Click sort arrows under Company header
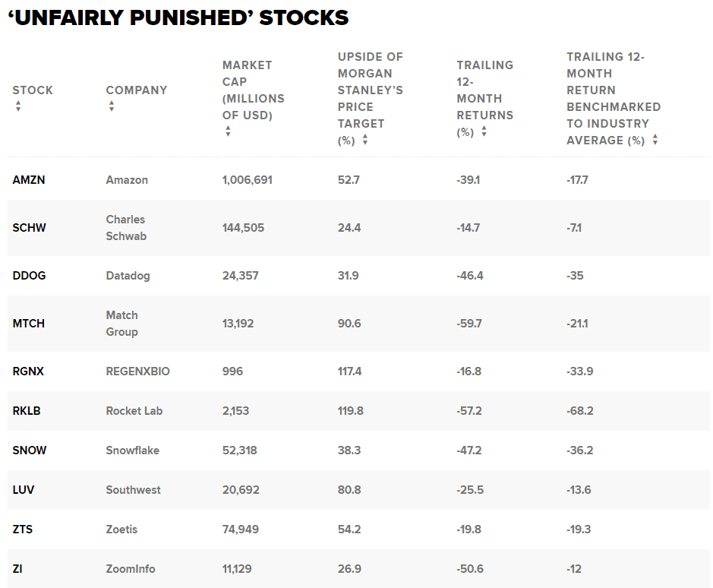The height and width of the screenshot is (588, 713). (x=111, y=107)
